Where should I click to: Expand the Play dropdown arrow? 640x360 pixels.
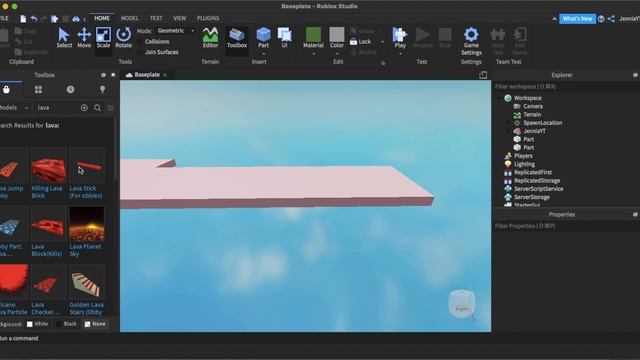(400, 54)
